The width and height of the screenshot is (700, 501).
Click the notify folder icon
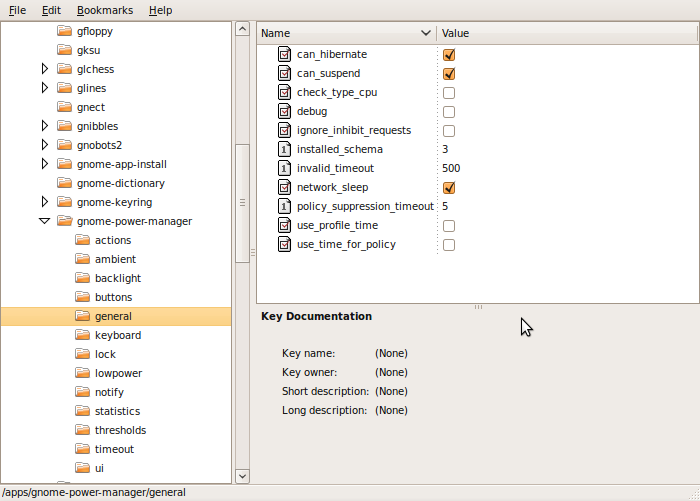click(83, 392)
